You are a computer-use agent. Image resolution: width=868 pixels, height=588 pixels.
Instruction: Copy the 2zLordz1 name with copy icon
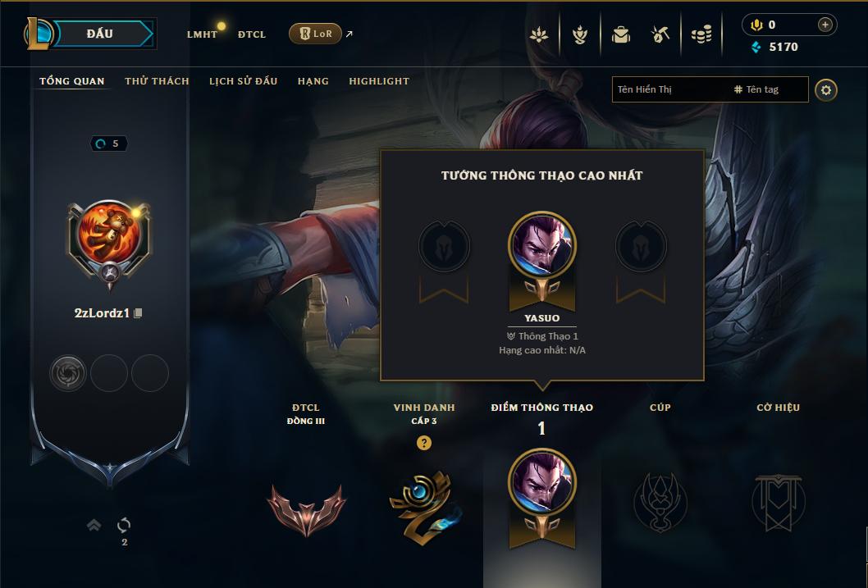[x=139, y=313]
